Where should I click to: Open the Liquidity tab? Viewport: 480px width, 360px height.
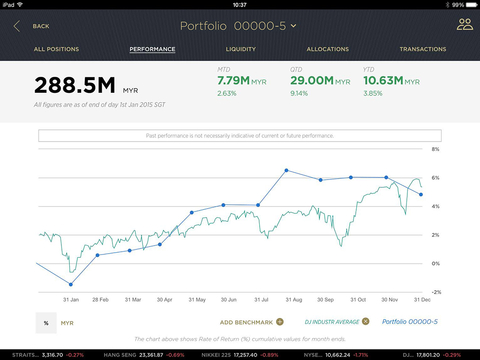click(x=241, y=49)
